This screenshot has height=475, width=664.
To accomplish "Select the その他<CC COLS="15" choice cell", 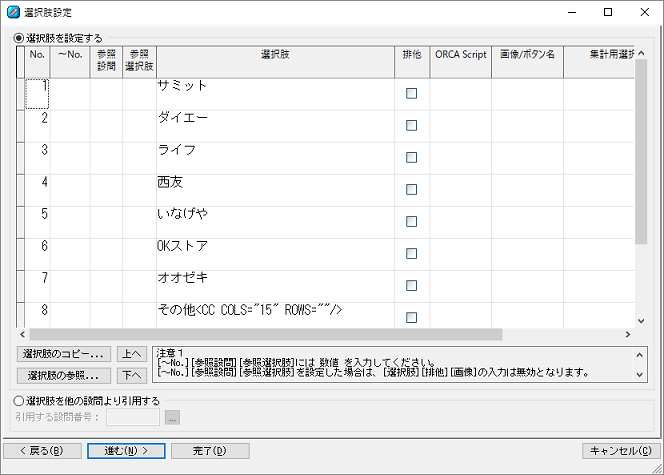I will click(x=275, y=315).
